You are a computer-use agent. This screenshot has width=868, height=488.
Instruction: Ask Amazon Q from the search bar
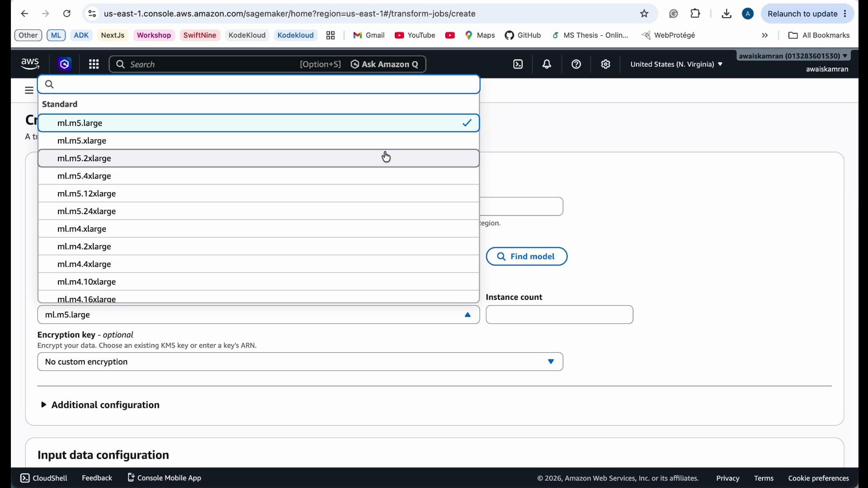click(385, 65)
